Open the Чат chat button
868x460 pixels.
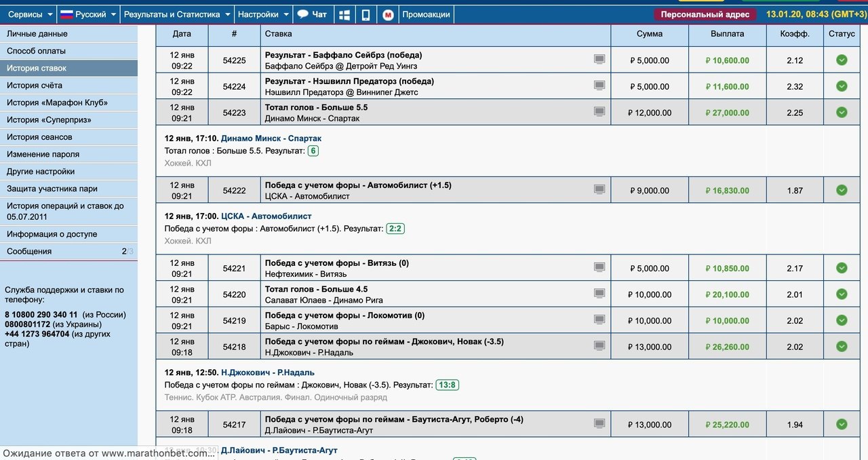313,14
